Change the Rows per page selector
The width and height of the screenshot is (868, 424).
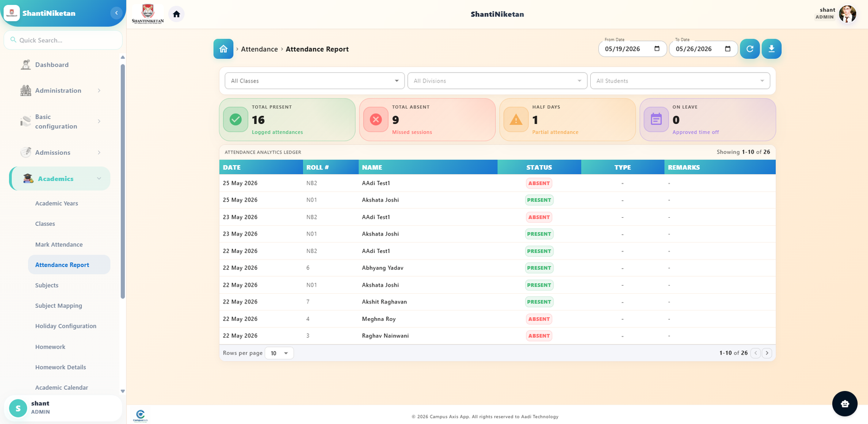pos(279,353)
